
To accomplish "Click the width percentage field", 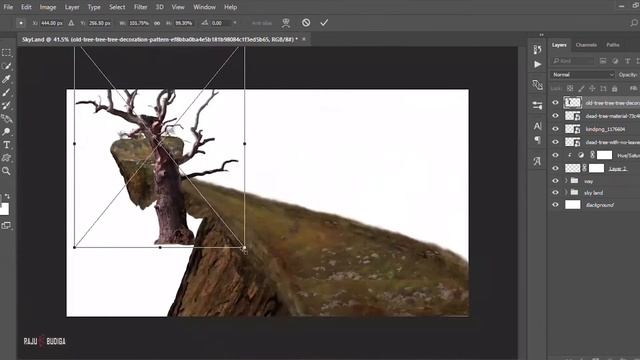I will [139, 23].
